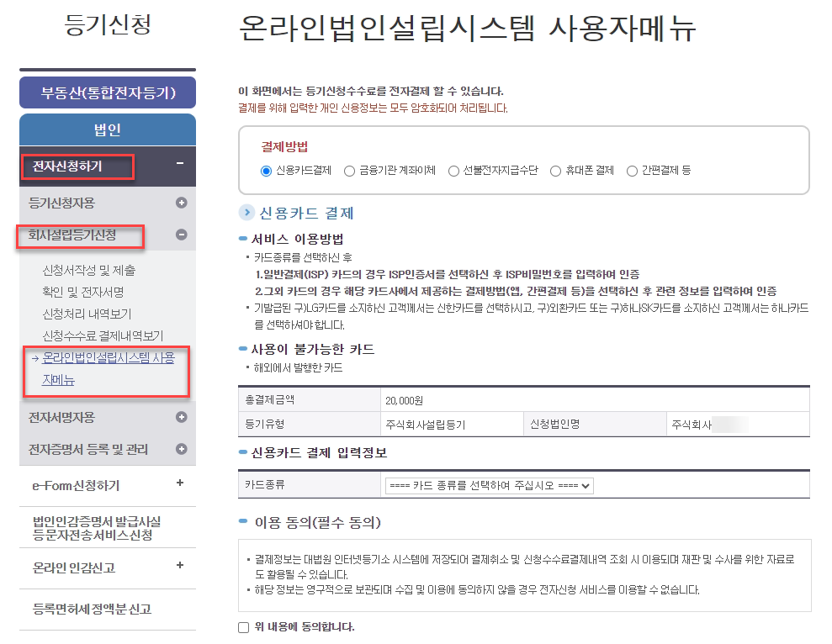Go to 확인 및 전자서명
Viewport: 832px width, 644px height.
point(83,292)
